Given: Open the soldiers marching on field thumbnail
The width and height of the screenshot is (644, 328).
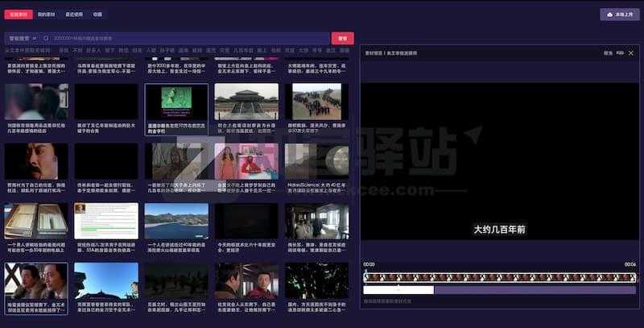Looking at the screenshot, I should (x=316, y=102).
